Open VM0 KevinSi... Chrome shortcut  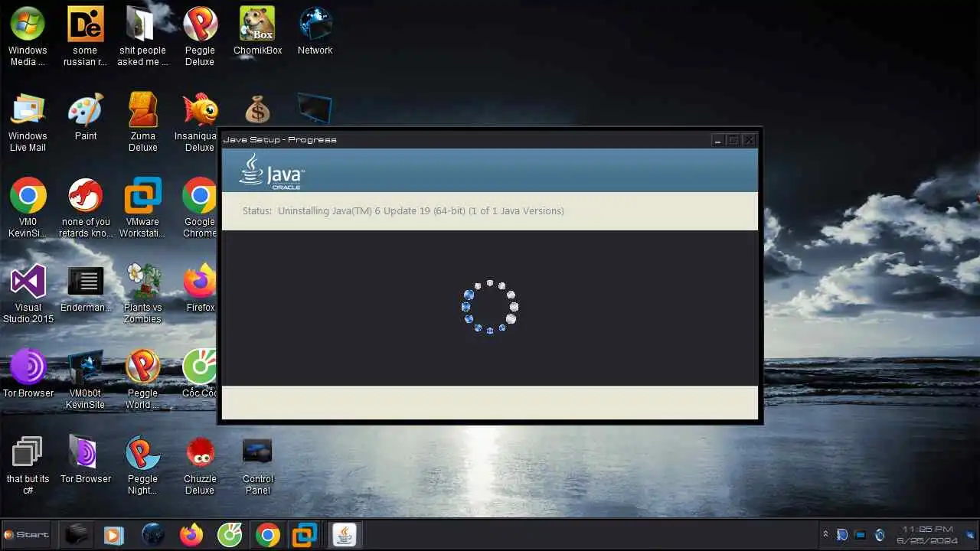point(28,208)
